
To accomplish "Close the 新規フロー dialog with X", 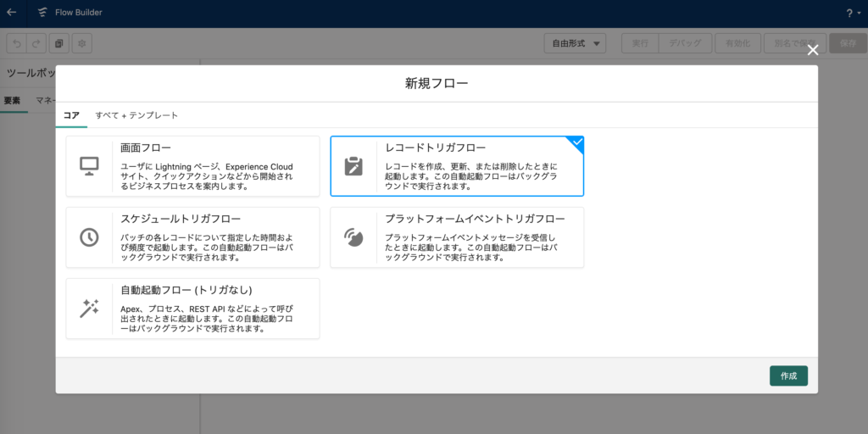I will 813,50.
